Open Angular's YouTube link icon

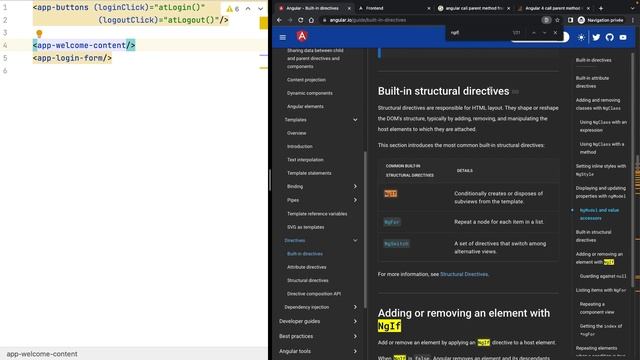coord(623,37)
